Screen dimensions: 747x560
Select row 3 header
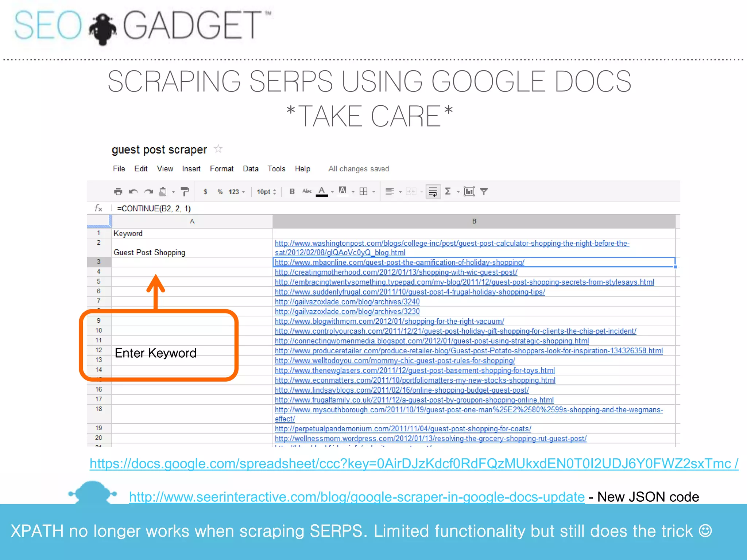(x=99, y=262)
